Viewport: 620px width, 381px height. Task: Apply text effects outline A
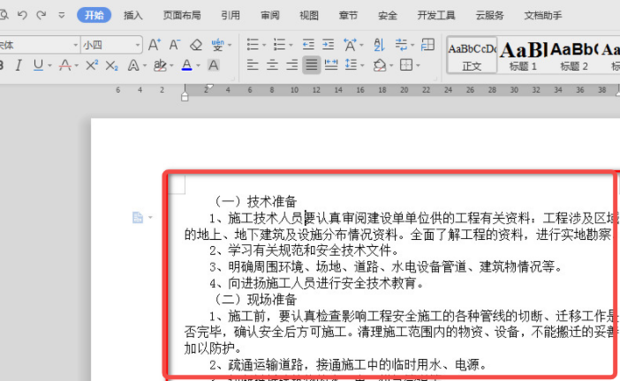coord(133,65)
